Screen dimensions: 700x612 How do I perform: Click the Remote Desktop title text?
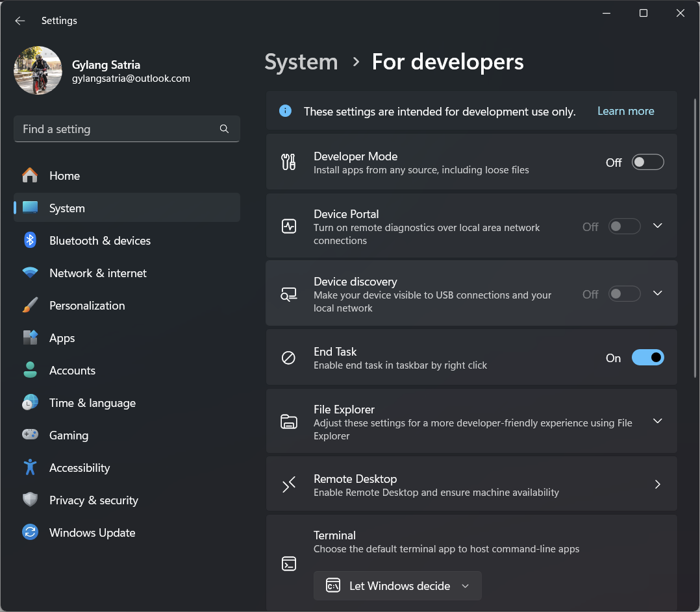click(x=355, y=478)
